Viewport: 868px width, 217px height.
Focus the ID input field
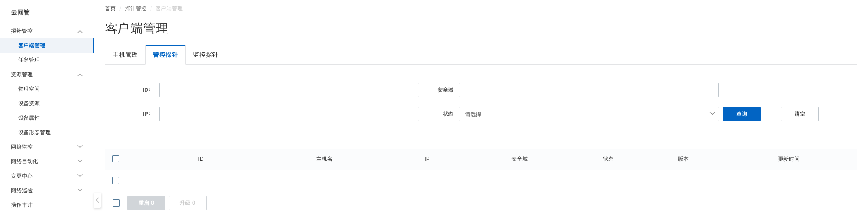click(x=289, y=90)
